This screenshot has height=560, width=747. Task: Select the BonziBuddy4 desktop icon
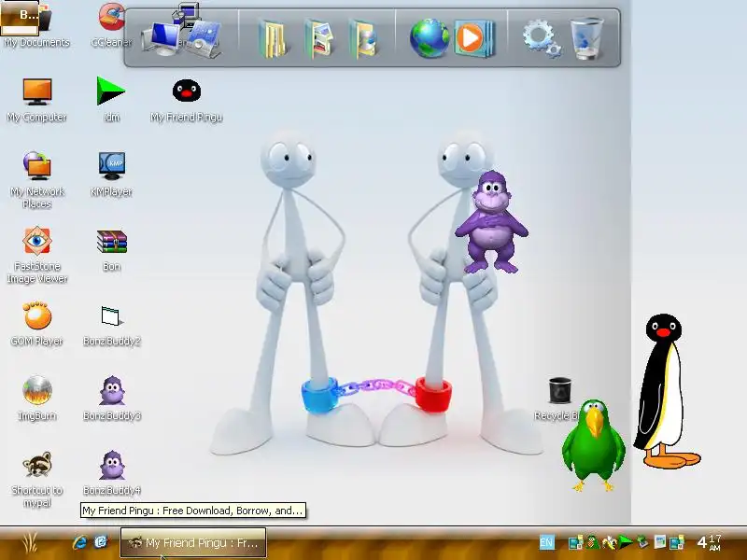pyautogui.click(x=111, y=472)
